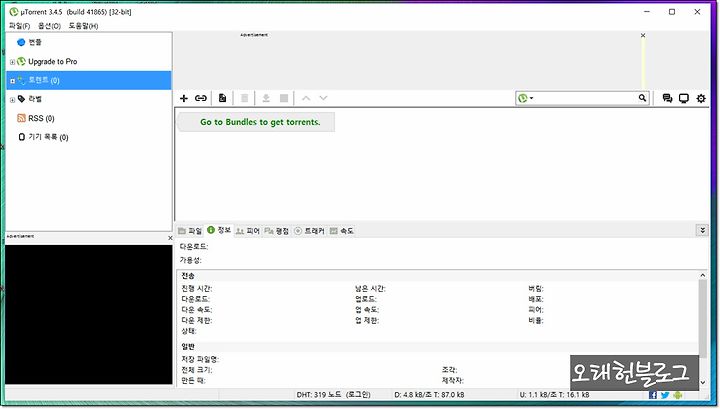720x409 pixels.
Task: Click scroll up arrow in info pane
Action: 703,275
